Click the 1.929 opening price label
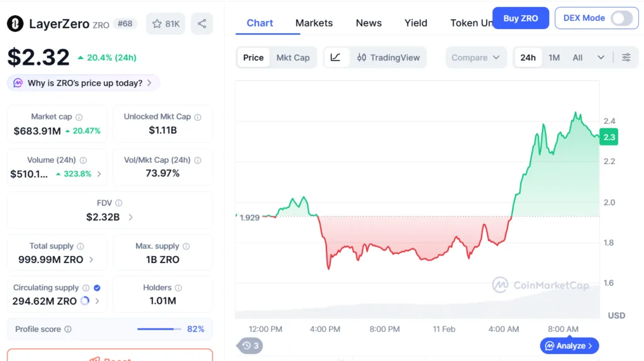Image resolution: width=644 pixels, height=361 pixels. coord(250,218)
